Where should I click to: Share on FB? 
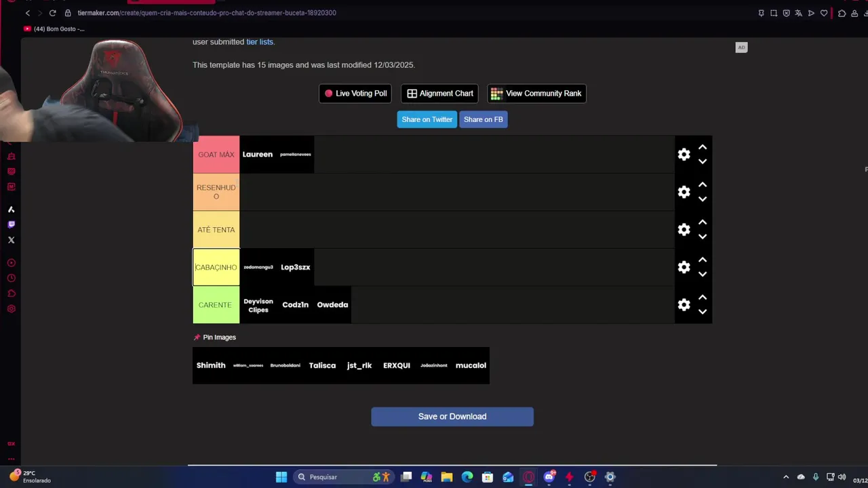pyautogui.click(x=484, y=119)
